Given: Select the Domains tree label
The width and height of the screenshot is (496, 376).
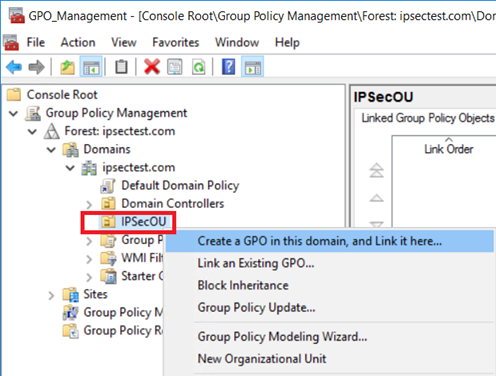Looking at the screenshot, I should point(107,149).
